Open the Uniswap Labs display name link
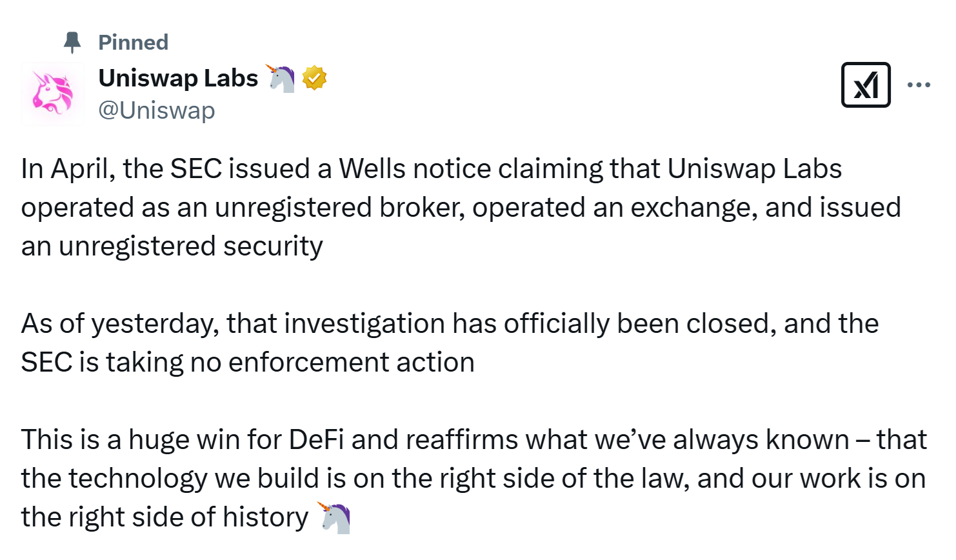This screenshot has height=560, width=956. point(178,78)
